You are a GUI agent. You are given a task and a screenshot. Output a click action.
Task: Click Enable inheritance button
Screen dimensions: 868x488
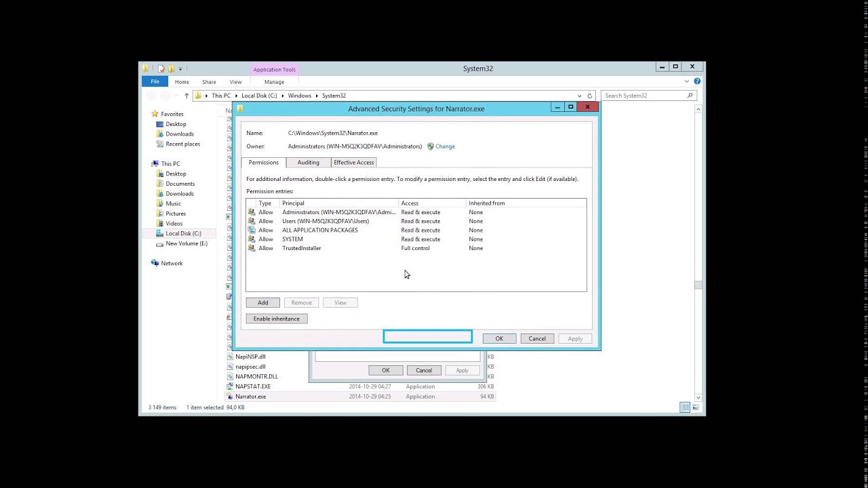276,319
